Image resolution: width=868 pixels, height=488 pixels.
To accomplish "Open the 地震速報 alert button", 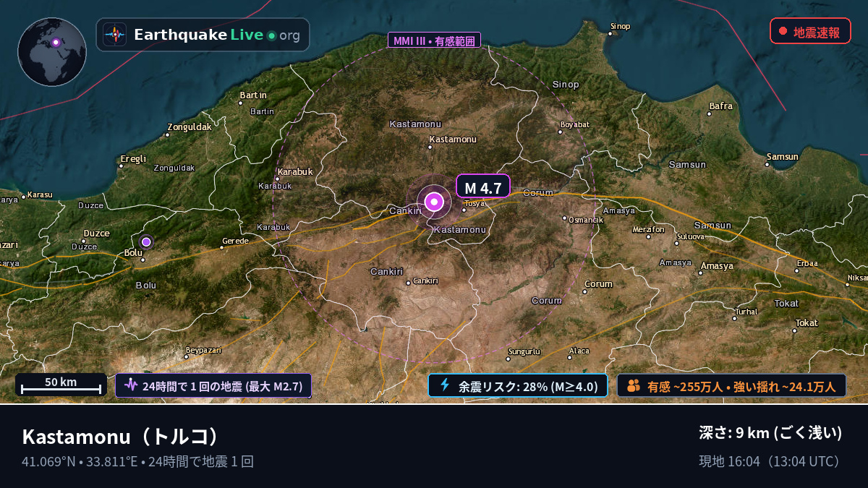I will pyautogui.click(x=810, y=32).
